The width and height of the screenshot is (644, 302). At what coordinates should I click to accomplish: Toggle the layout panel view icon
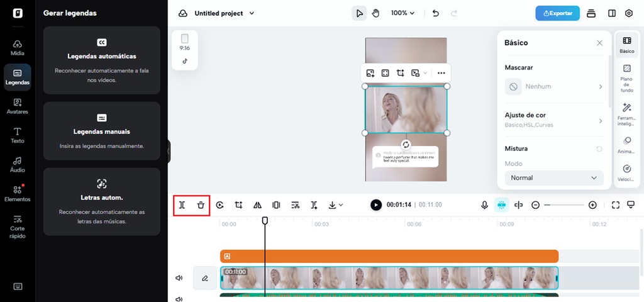pos(611,13)
